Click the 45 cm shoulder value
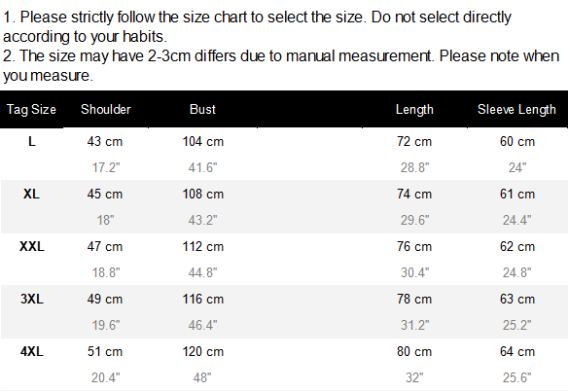This screenshot has width=568, height=392. 105,194
